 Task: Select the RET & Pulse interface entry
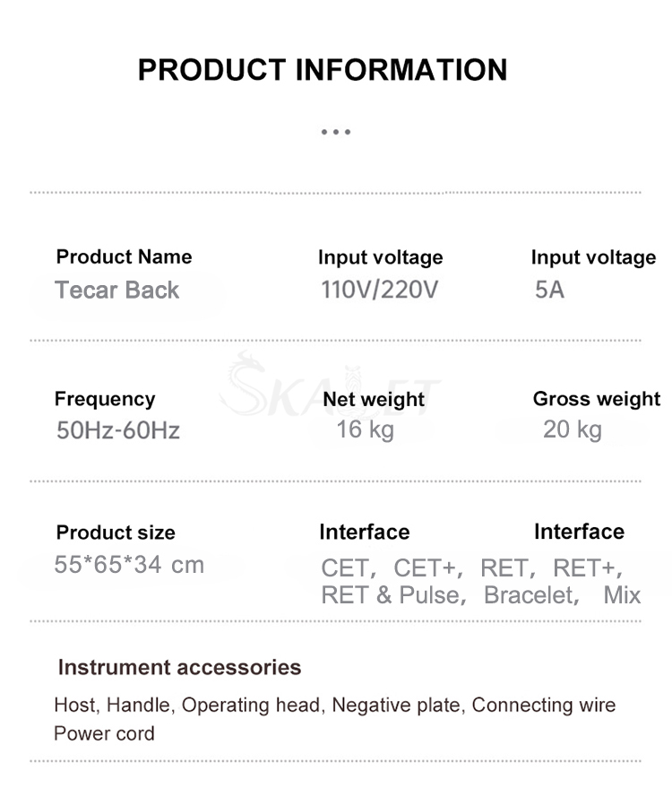coord(393,594)
